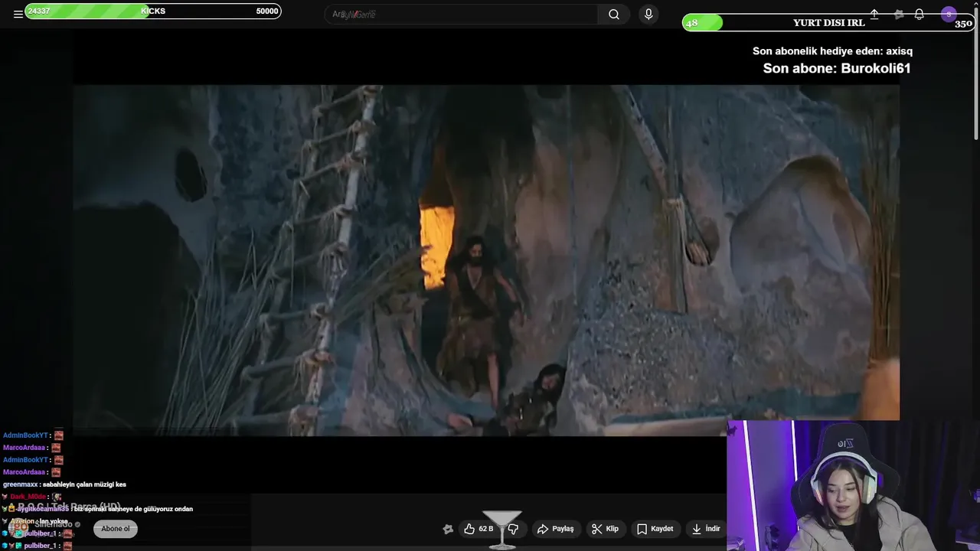Image resolution: width=980 pixels, height=551 pixels.
Task: Click the chat message 'sabahleyin çalan müzigi kes'
Action: pyautogui.click(x=84, y=484)
